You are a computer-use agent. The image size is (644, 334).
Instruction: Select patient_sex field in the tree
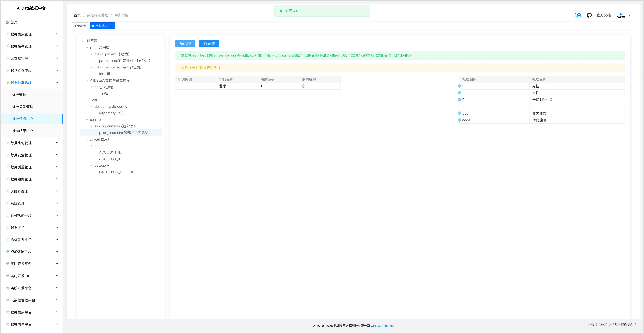[124, 61]
